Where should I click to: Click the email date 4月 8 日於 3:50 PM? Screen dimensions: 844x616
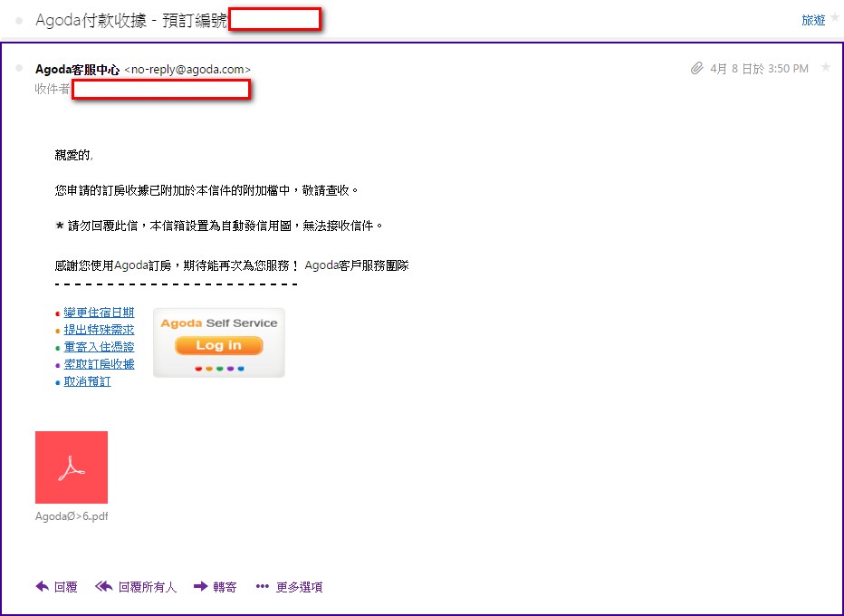[759, 68]
